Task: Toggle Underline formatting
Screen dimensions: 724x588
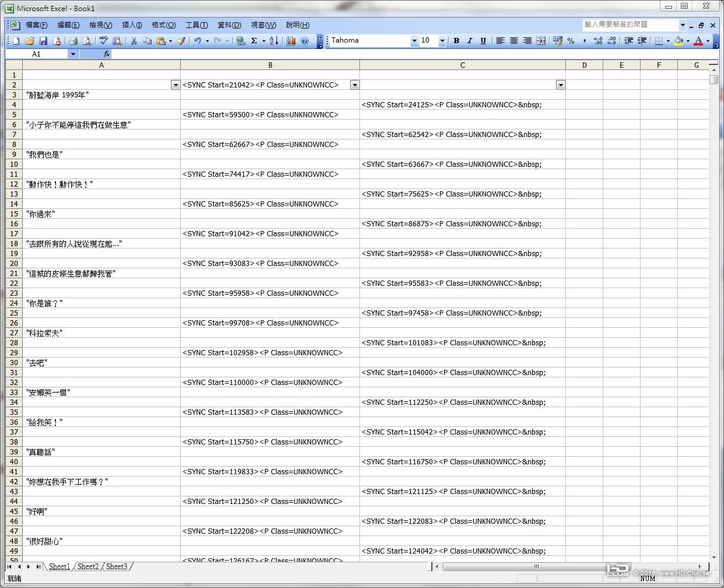Action: click(483, 41)
